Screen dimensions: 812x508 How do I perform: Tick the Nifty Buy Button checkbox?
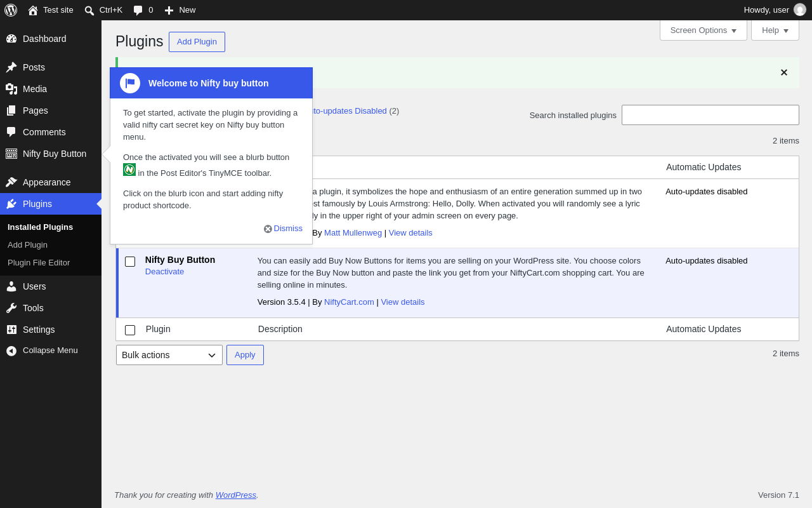coord(130,262)
